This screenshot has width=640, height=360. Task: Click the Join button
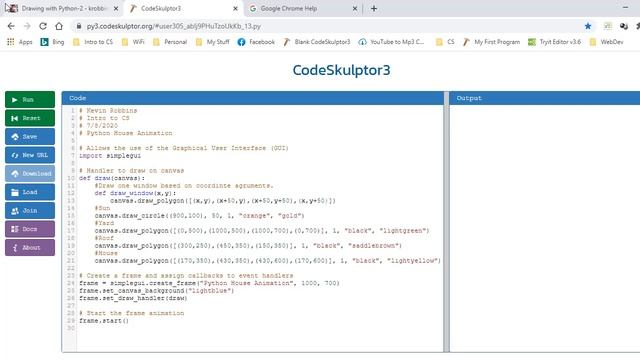tap(30, 211)
